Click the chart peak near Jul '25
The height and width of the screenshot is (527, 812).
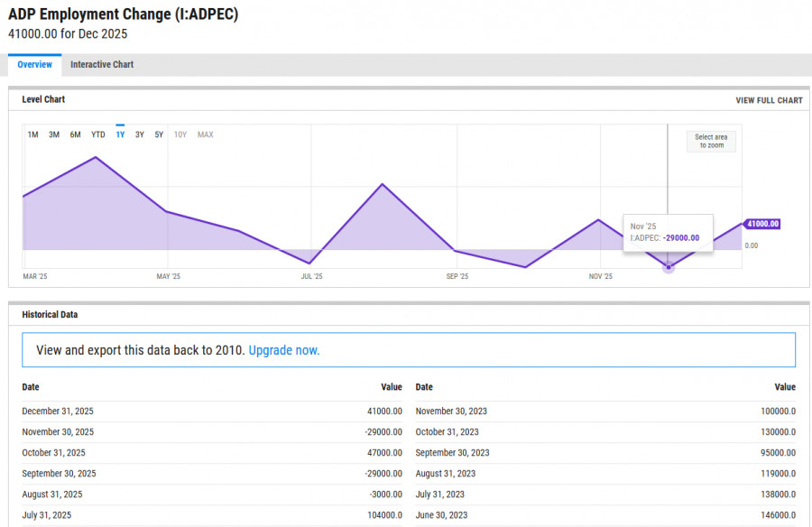383,185
